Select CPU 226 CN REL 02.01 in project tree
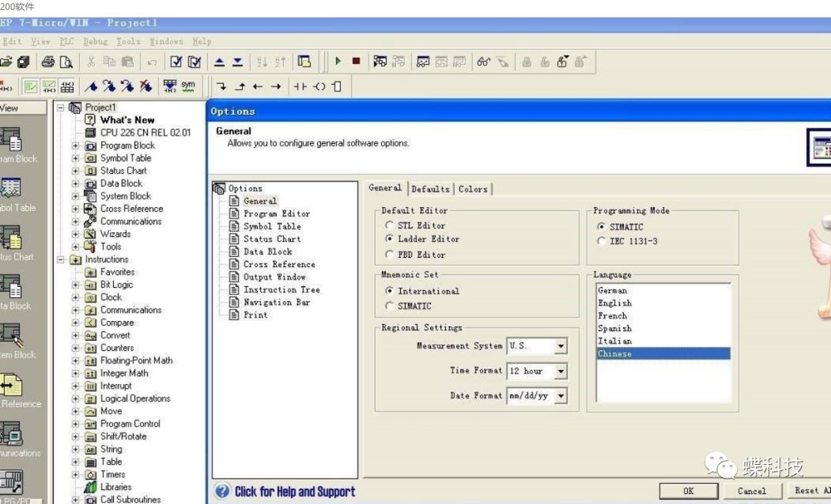The height and width of the screenshot is (504, 831). pos(145,132)
